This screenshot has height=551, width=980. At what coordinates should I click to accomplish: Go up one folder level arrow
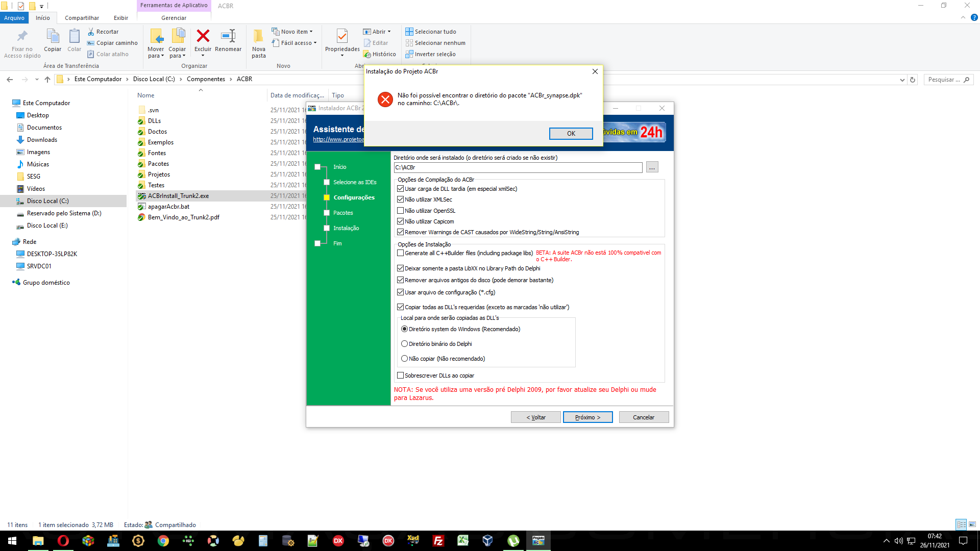(x=47, y=80)
